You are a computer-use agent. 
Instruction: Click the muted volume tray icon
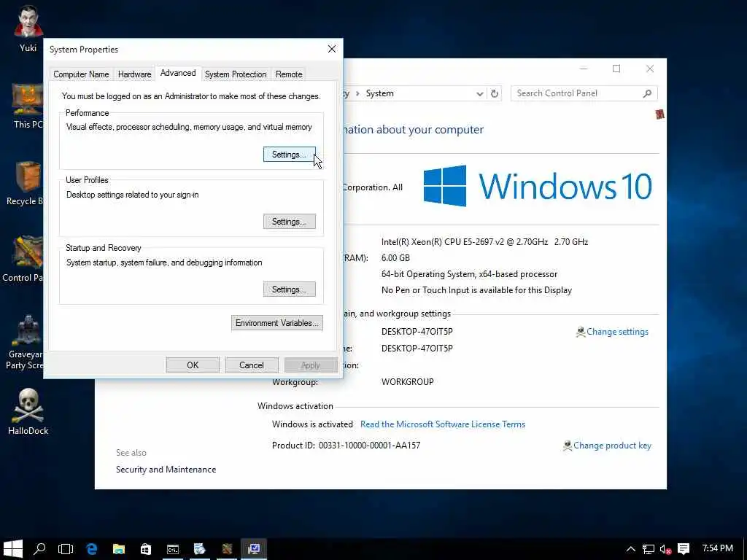click(665, 549)
